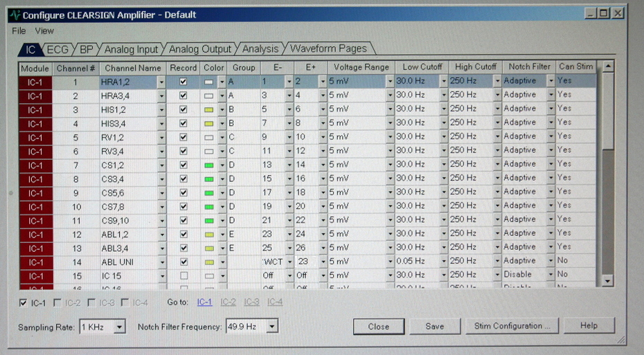Toggle the IC-4 module checkbox

[125, 303]
